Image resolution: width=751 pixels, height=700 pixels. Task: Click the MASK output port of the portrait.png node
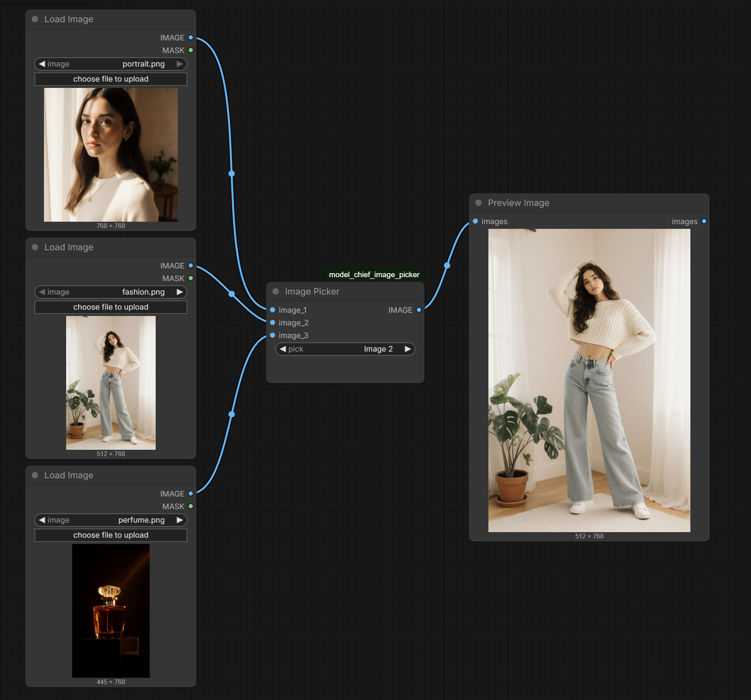coord(191,50)
